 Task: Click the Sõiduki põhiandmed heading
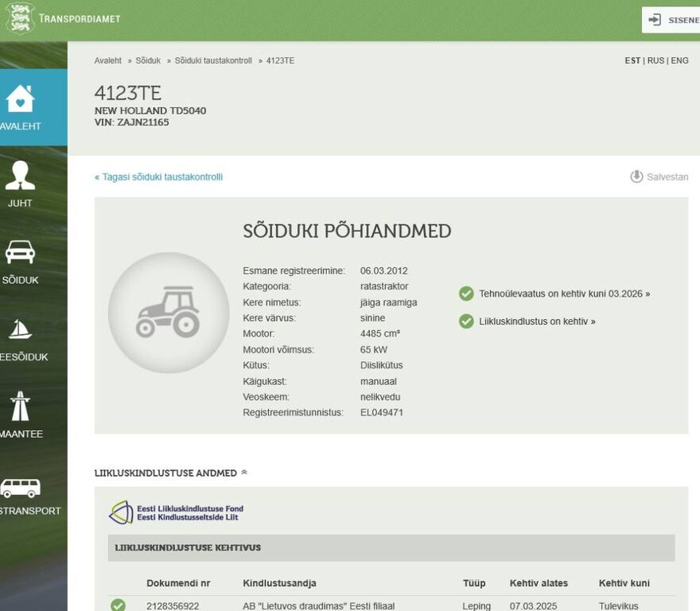pyautogui.click(x=347, y=231)
